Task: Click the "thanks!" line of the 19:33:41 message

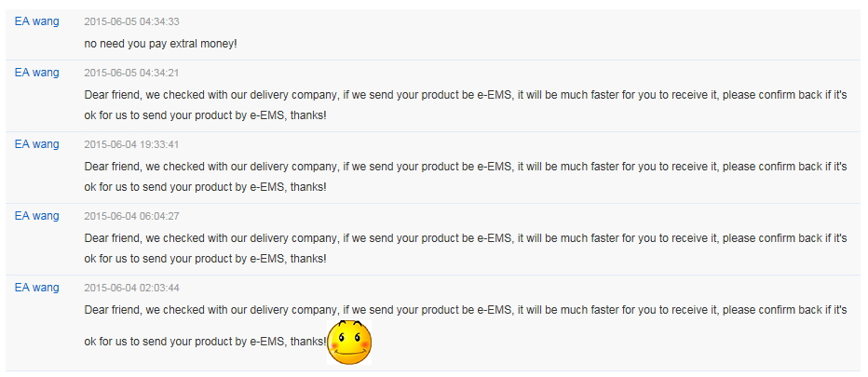Action: click(x=206, y=187)
